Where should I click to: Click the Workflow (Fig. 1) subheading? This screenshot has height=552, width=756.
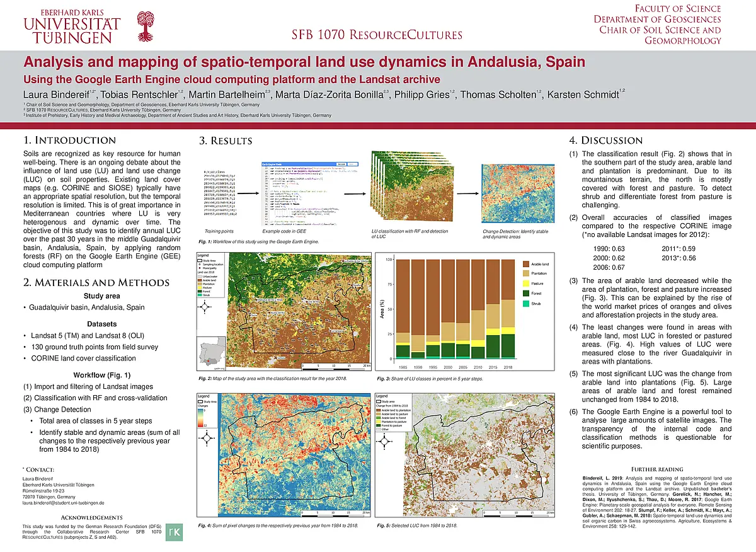tap(102, 376)
